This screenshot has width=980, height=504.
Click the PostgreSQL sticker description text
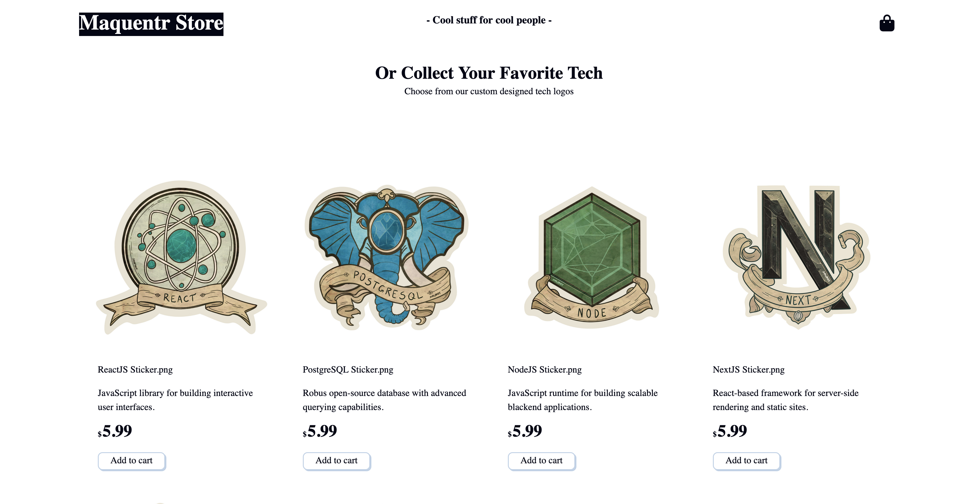(384, 400)
